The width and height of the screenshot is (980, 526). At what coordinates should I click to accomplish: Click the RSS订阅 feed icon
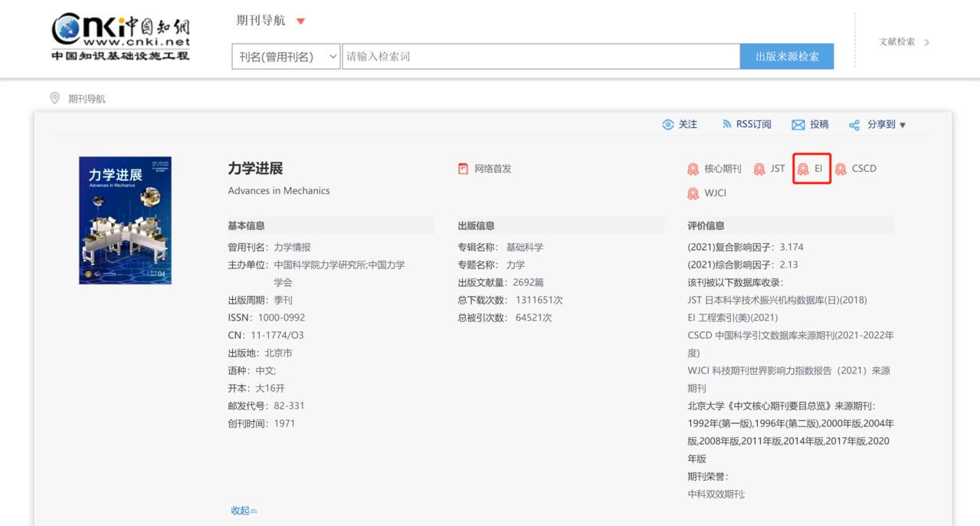click(x=726, y=124)
